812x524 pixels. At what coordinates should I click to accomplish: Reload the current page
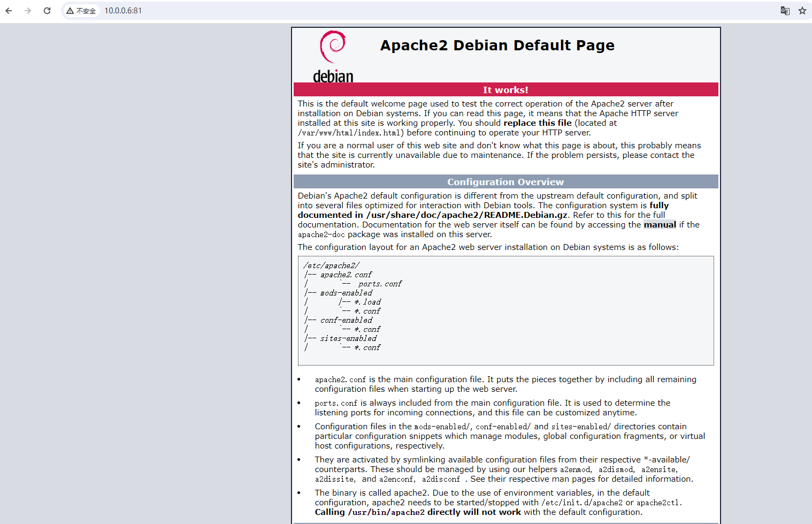47,11
